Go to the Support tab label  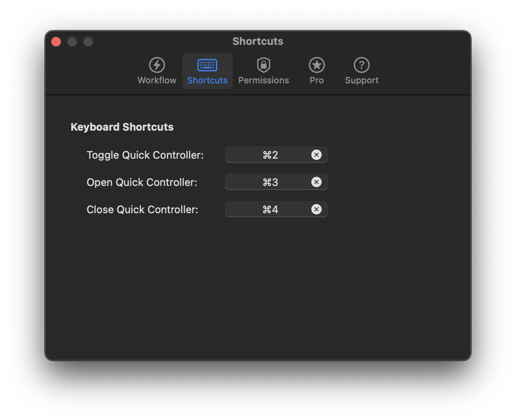click(x=361, y=81)
